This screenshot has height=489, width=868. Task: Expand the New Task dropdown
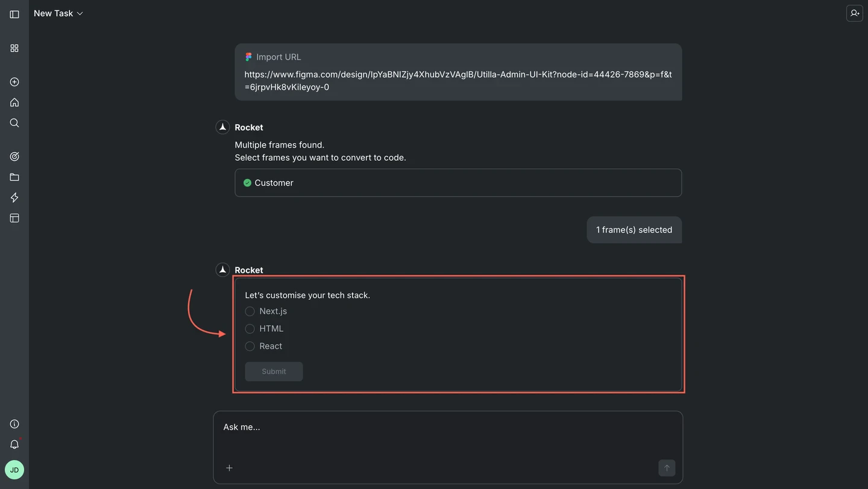pos(81,13)
